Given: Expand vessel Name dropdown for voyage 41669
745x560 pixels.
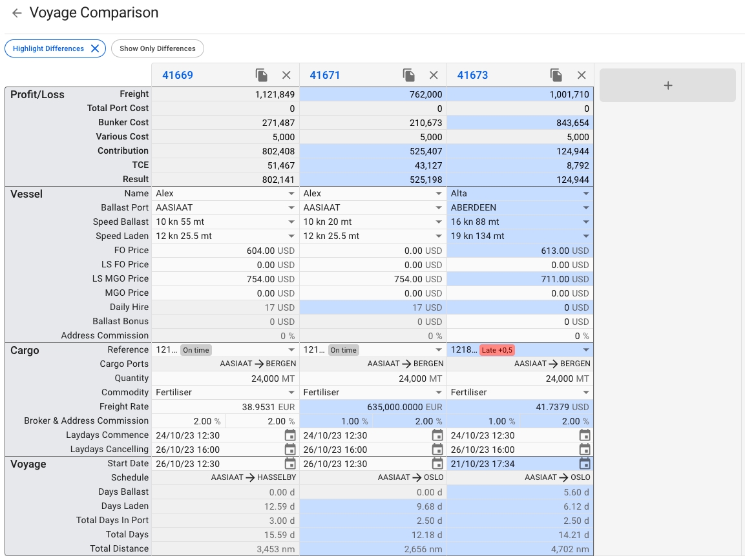Looking at the screenshot, I should click(291, 194).
